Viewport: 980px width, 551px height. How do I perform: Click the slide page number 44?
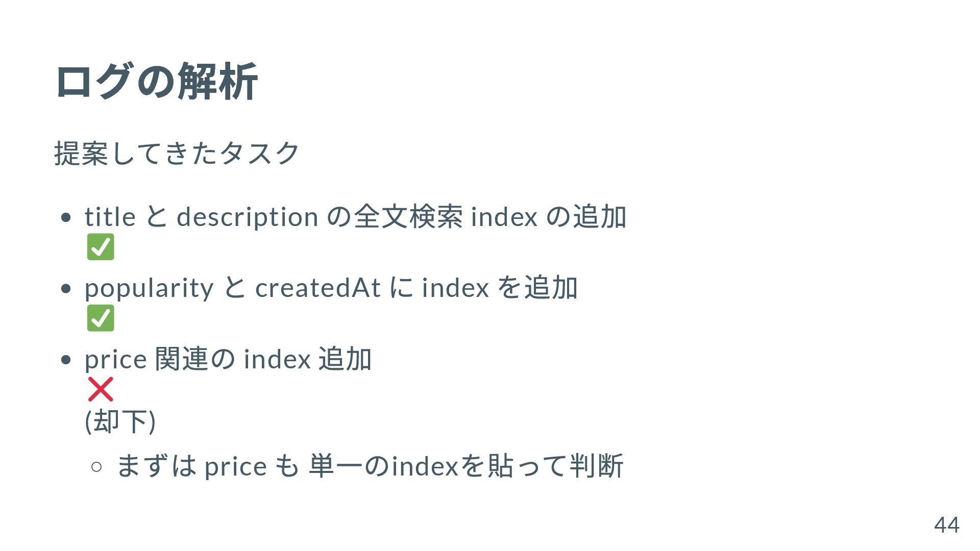947,525
